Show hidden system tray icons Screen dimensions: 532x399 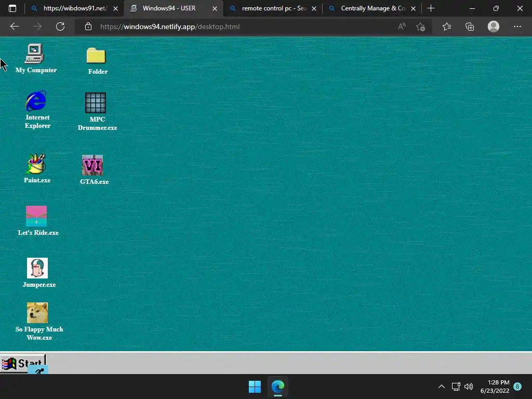point(442,387)
